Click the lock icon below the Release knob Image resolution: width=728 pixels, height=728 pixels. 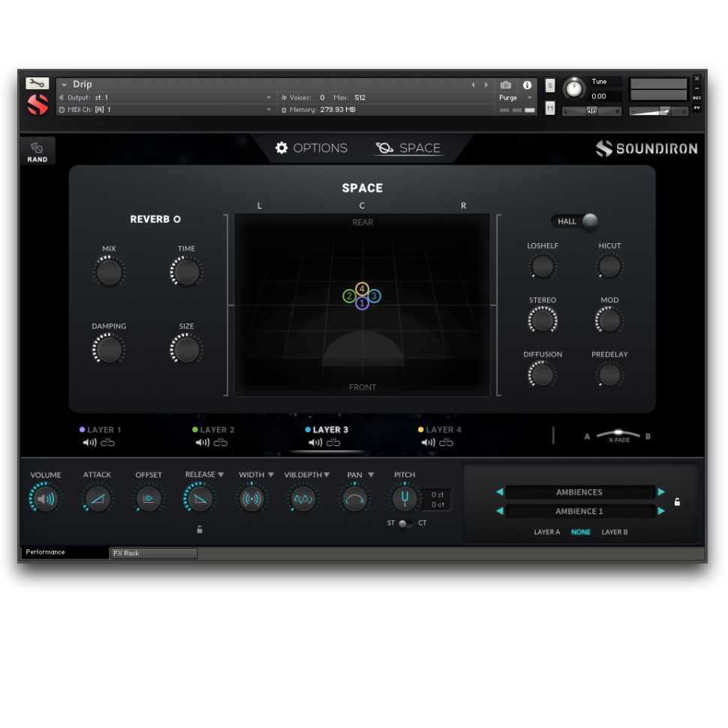tap(200, 529)
